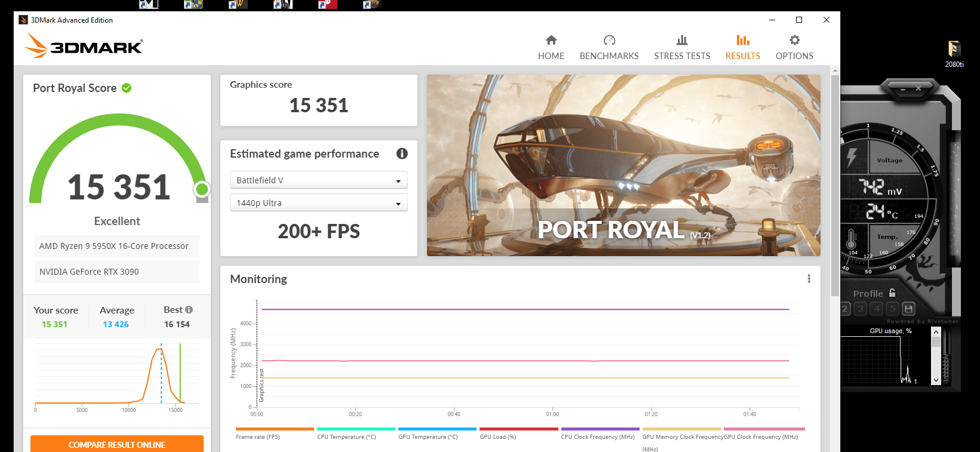Click the 3DMark vertical scrollbar thumb
Image resolution: width=980 pixels, height=452 pixels.
[x=835, y=185]
